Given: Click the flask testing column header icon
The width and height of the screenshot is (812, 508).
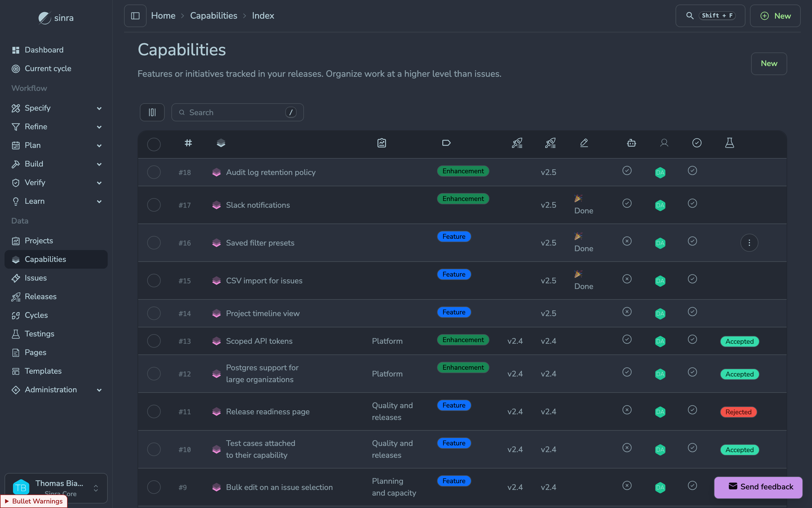Looking at the screenshot, I should 729,143.
